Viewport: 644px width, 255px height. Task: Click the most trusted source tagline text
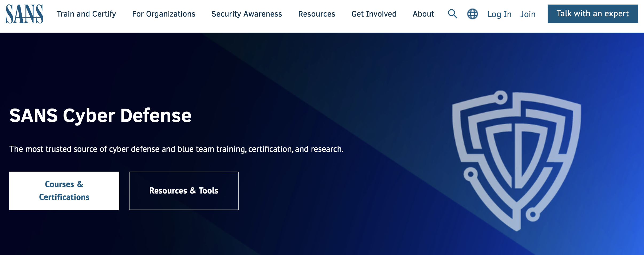tap(176, 149)
